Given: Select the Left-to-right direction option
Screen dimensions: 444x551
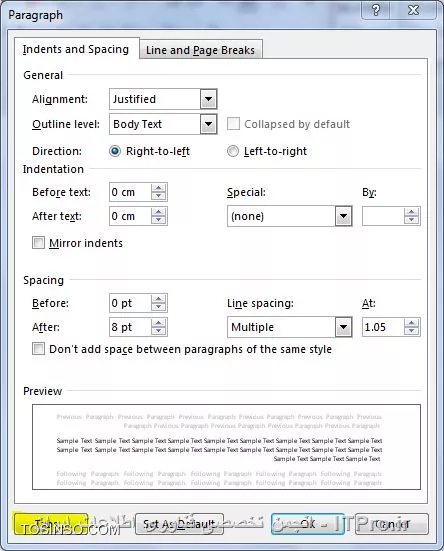Looking at the screenshot, I should pos(233,151).
